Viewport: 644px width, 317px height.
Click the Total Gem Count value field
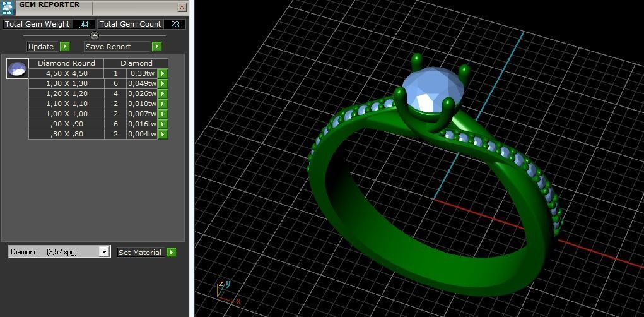[x=175, y=24]
